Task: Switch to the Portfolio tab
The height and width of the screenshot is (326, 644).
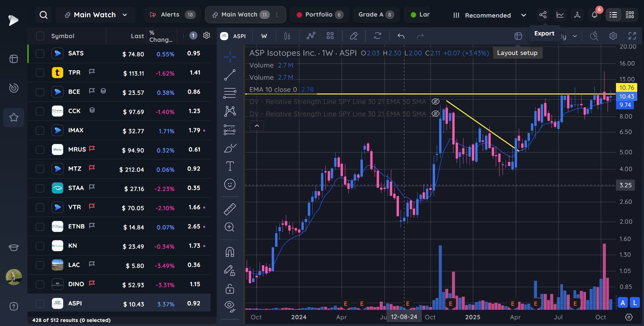Action: click(320, 15)
